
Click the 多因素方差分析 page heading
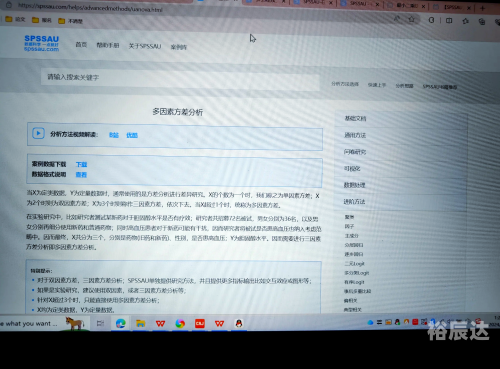click(x=177, y=112)
